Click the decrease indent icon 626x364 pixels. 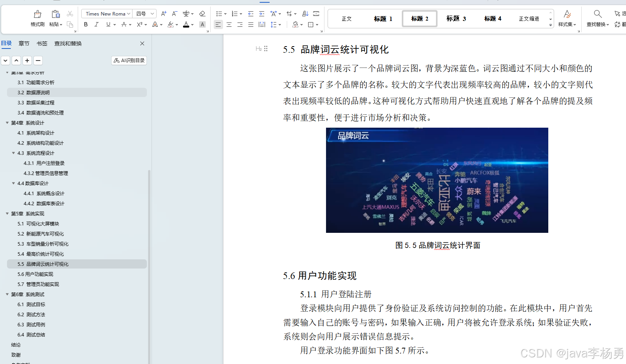251,14
